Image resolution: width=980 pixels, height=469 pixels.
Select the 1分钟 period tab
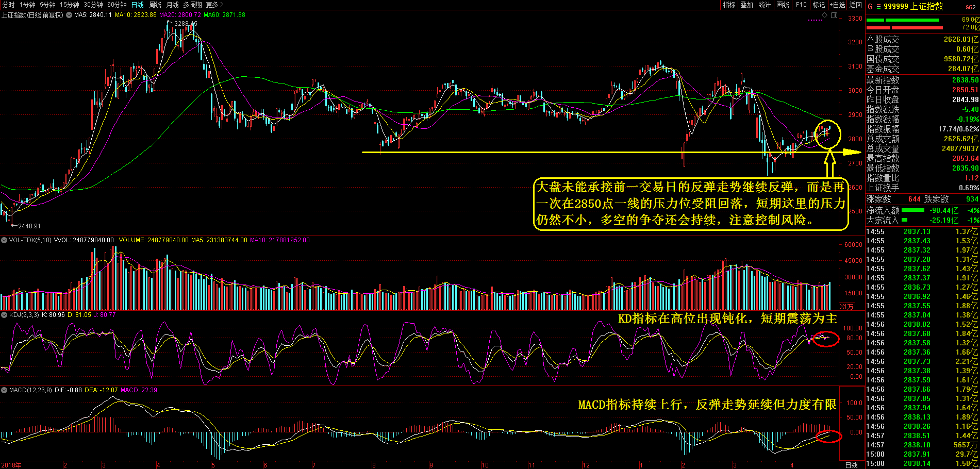coord(27,5)
